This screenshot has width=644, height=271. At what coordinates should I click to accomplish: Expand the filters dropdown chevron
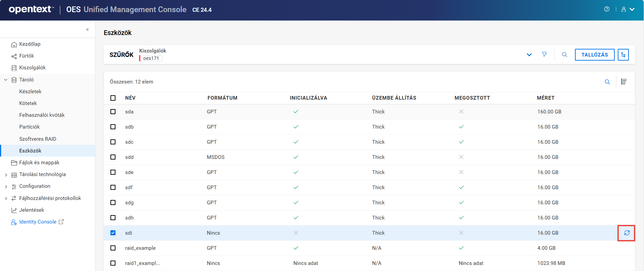coord(529,55)
